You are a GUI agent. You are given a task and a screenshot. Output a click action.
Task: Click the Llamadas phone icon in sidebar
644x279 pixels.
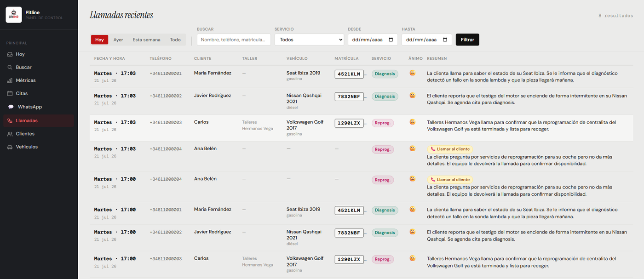pos(10,120)
